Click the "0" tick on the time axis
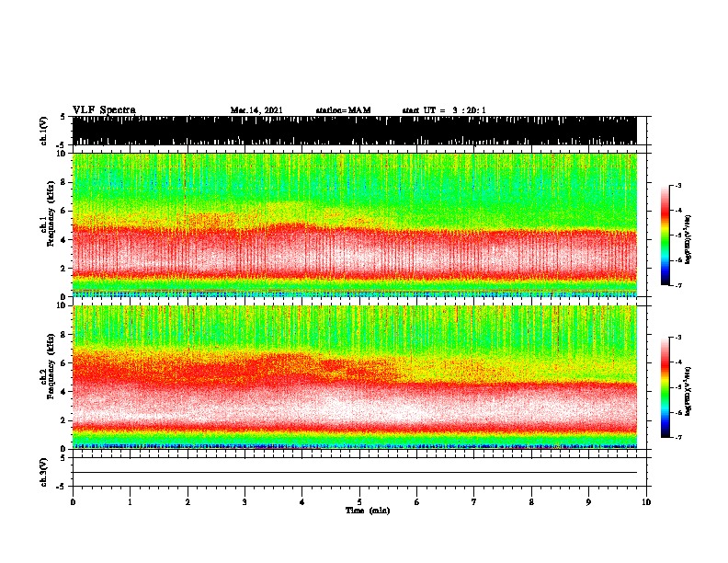This screenshot has height=563, width=728. (73, 502)
